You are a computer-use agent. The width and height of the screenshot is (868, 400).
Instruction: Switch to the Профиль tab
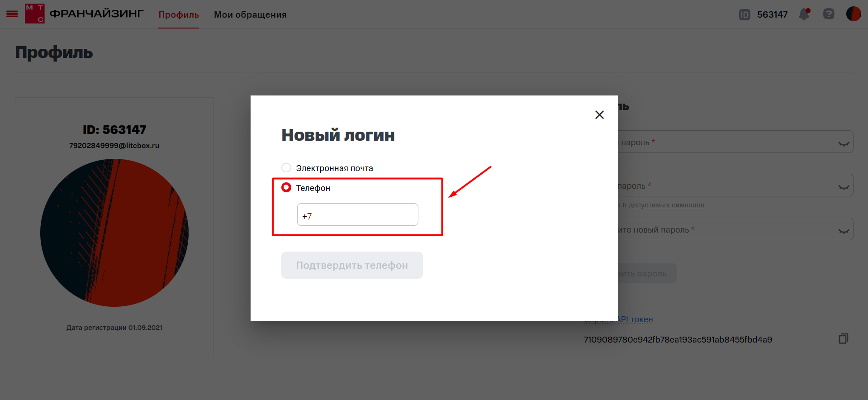179,14
